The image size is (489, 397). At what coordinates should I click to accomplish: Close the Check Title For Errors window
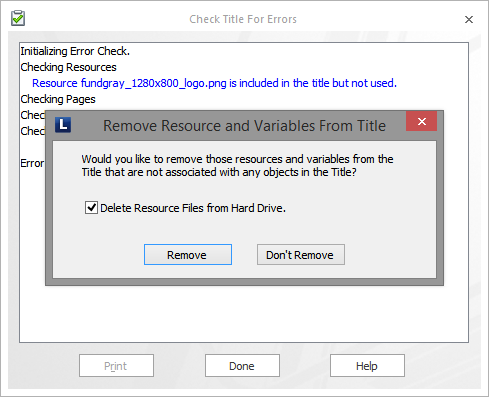469,20
